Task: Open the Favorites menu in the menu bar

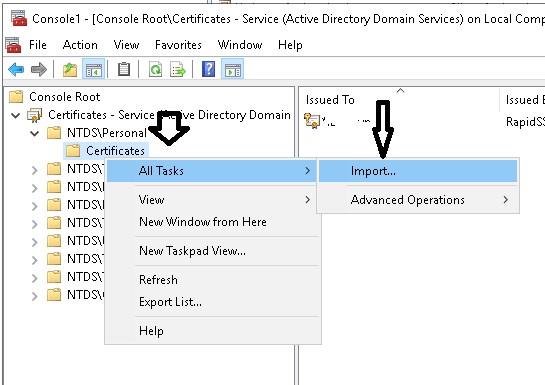Action: (x=178, y=45)
